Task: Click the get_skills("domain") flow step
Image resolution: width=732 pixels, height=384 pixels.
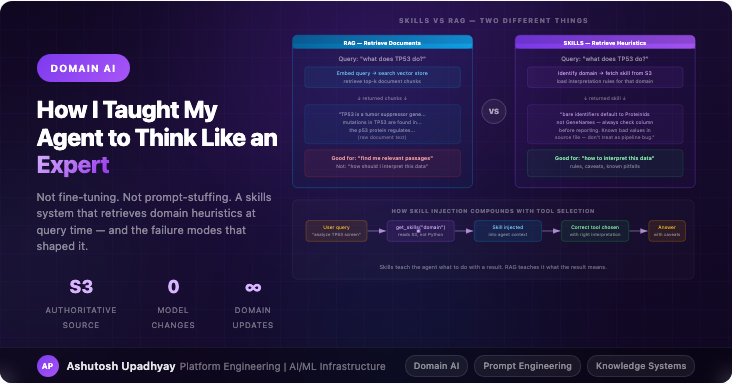Action: [x=421, y=231]
